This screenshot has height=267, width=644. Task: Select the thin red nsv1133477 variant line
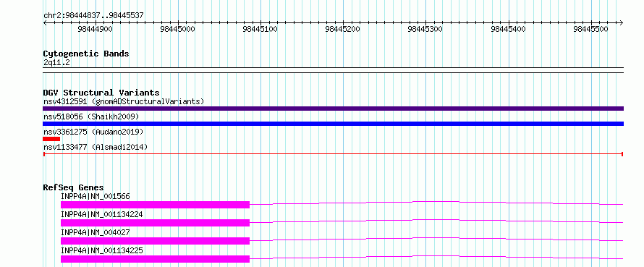pyautogui.click(x=333, y=154)
